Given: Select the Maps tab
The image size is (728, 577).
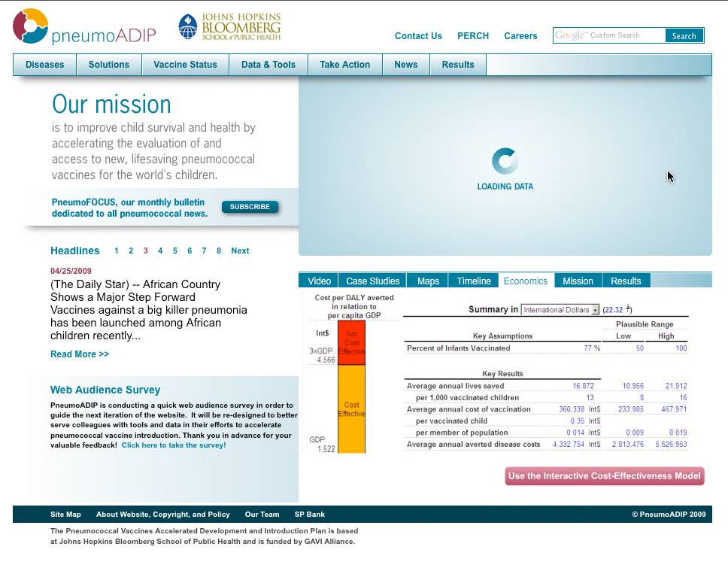Looking at the screenshot, I should click(428, 281).
